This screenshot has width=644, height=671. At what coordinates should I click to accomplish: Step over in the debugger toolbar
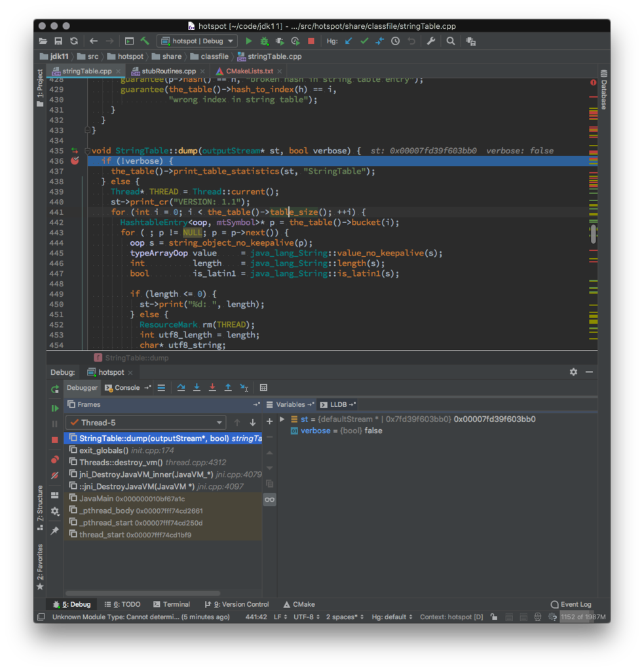181,388
